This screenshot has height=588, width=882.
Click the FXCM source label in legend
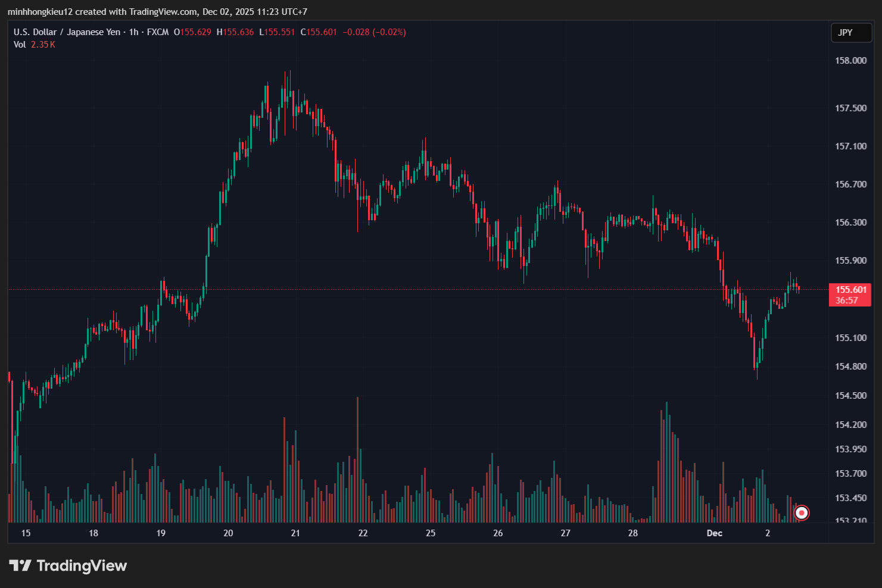pyautogui.click(x=158, y=32)
